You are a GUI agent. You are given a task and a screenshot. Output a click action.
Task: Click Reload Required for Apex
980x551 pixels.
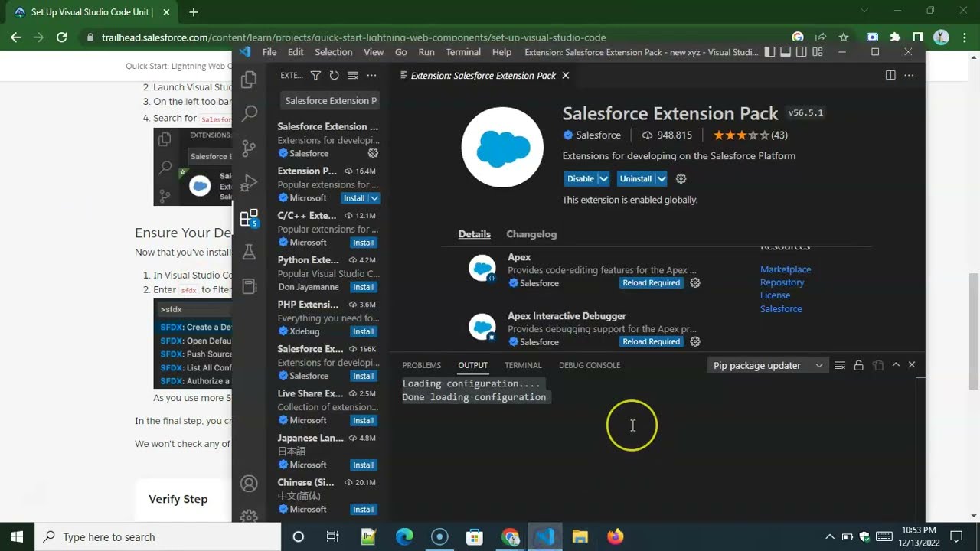click(x=652, y=282)
